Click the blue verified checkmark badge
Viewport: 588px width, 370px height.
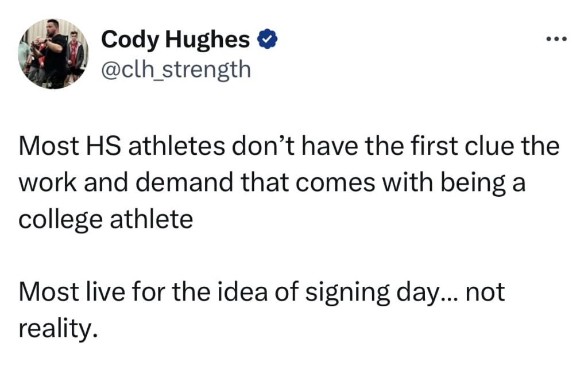267,39
